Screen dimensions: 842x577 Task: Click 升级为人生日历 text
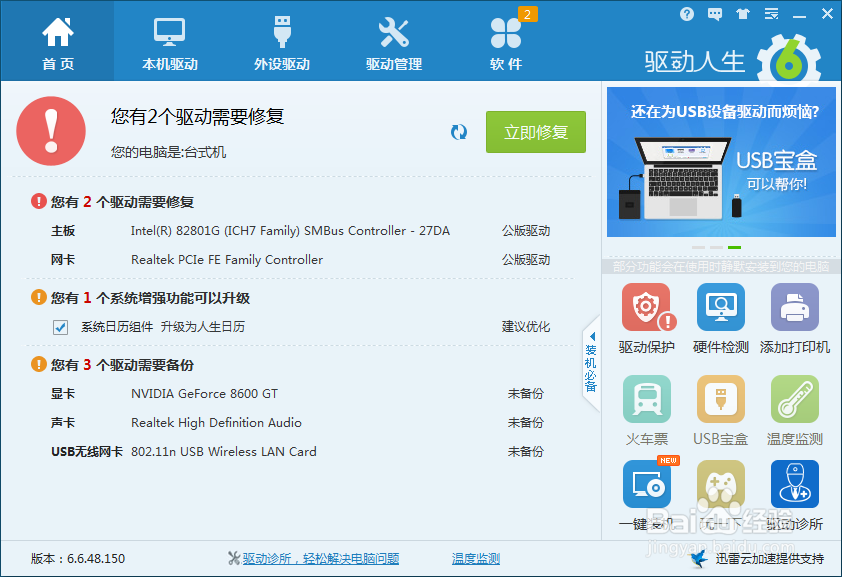pos(202,327)
